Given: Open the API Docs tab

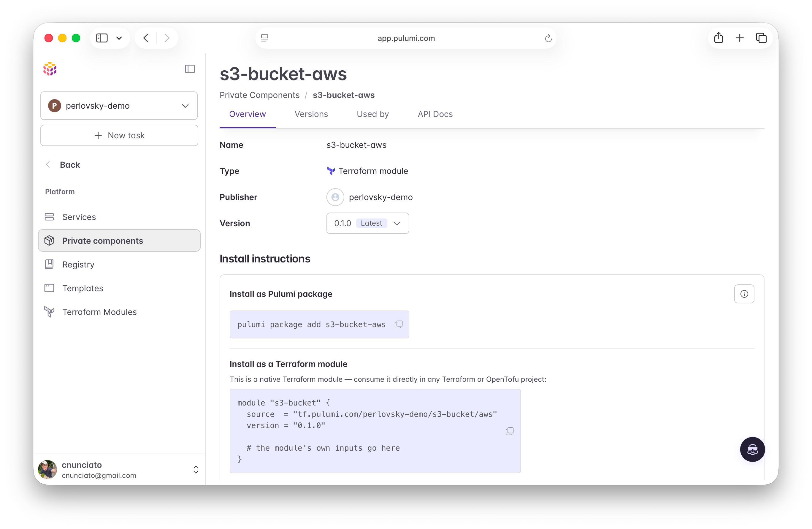Looking at the screenshot, I should point(435,114).
